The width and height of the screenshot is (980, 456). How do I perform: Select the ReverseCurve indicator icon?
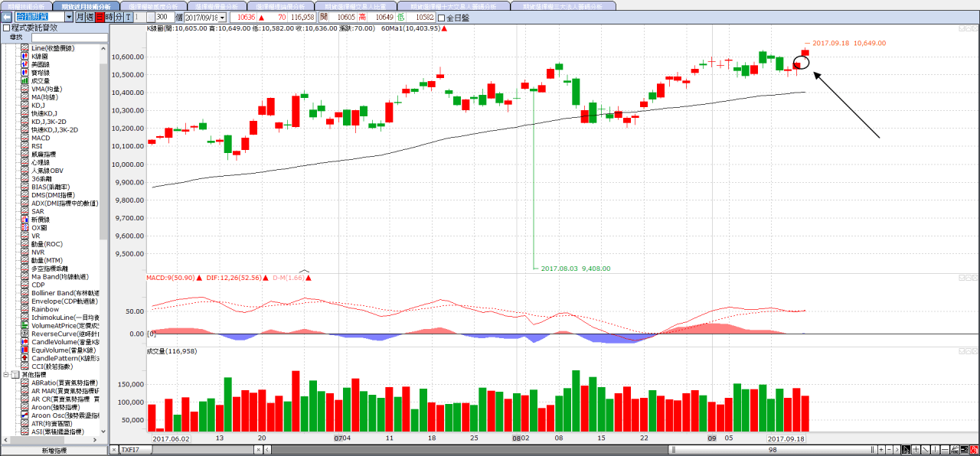[x=24, y=334]
